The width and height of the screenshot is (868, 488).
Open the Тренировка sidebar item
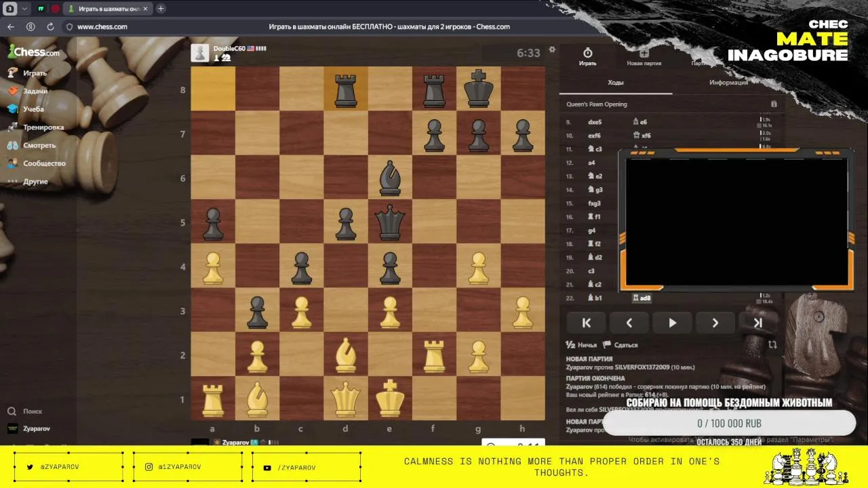tap(35, 127)
